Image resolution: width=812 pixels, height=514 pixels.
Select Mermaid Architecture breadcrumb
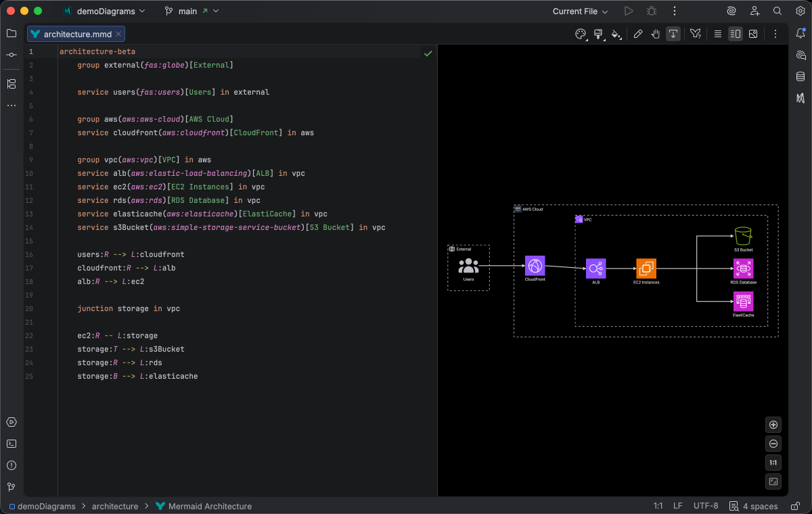[204, 506]
